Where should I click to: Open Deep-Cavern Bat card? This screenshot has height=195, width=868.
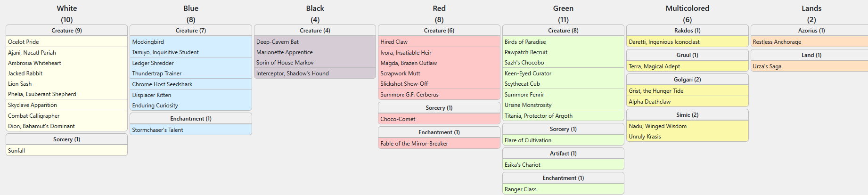click(278, 42)
